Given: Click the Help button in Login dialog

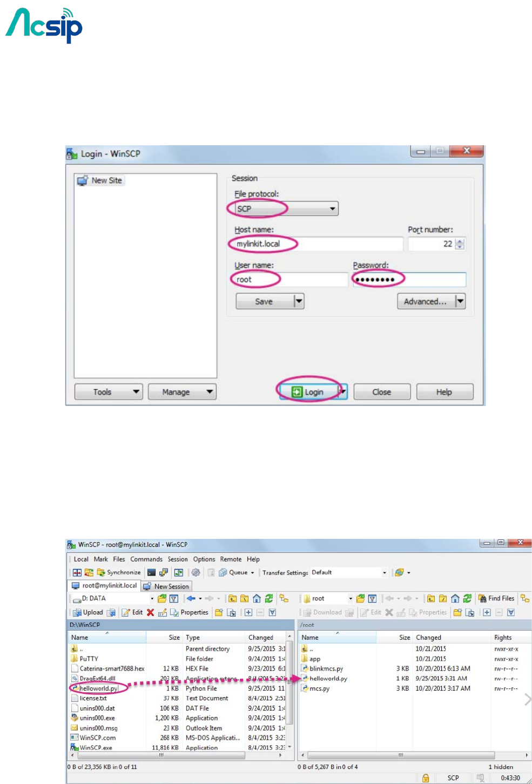Looking at the screenshot, I should [445, 392].
